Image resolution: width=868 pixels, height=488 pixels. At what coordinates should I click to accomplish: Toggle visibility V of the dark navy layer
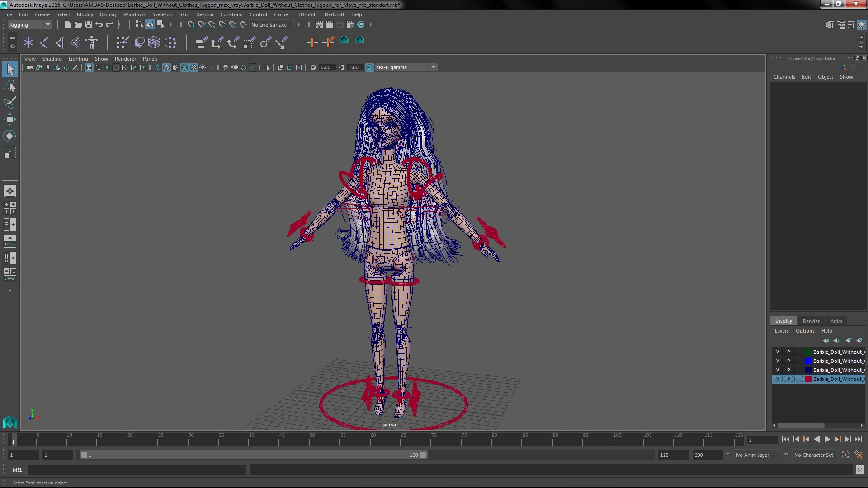(778, 370)
